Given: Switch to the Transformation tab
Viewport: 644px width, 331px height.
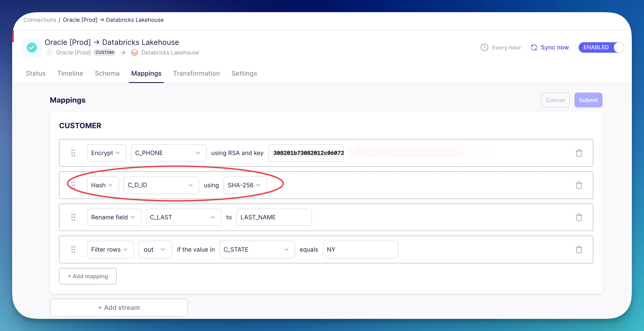Looking at the screenshot, I should (x=196, y=73).
